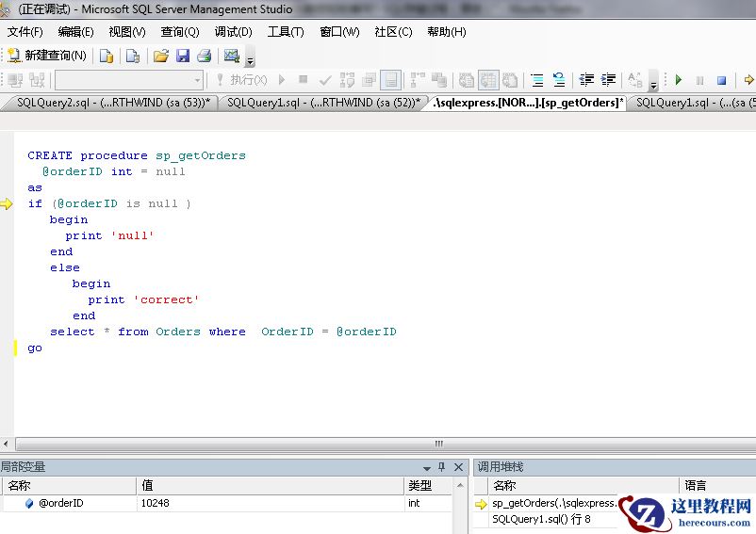This screenshot has height=534, width=756.
Task: Click the Comment out selected lines icon
Action: click(537, 80)
